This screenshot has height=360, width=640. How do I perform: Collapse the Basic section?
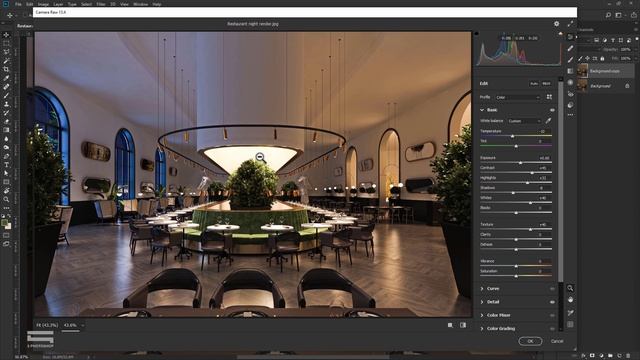click(x=482, y=110)
